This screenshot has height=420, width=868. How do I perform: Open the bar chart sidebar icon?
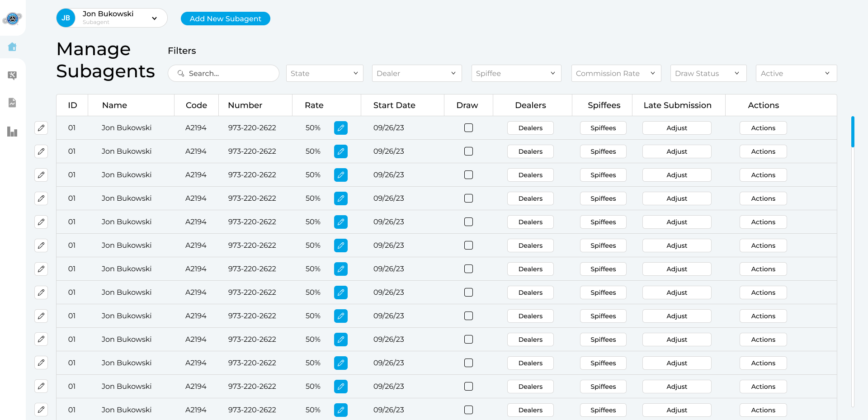point(12,132)
